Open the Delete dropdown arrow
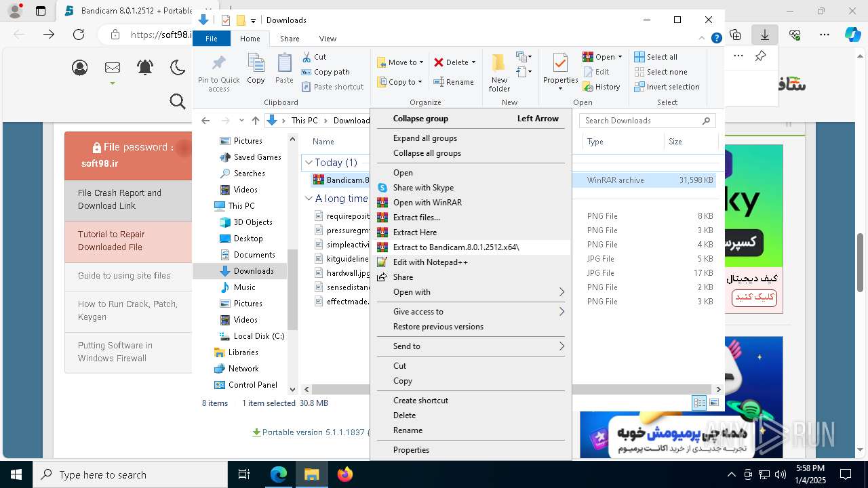Viewport: 868px width, 488px height. (x=473, y=62)
